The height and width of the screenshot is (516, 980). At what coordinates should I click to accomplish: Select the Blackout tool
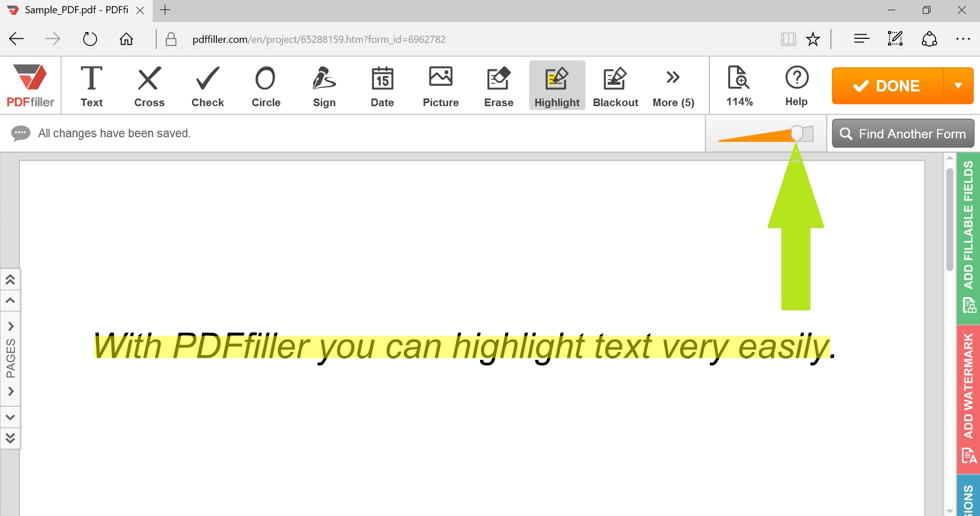(615, 85)
